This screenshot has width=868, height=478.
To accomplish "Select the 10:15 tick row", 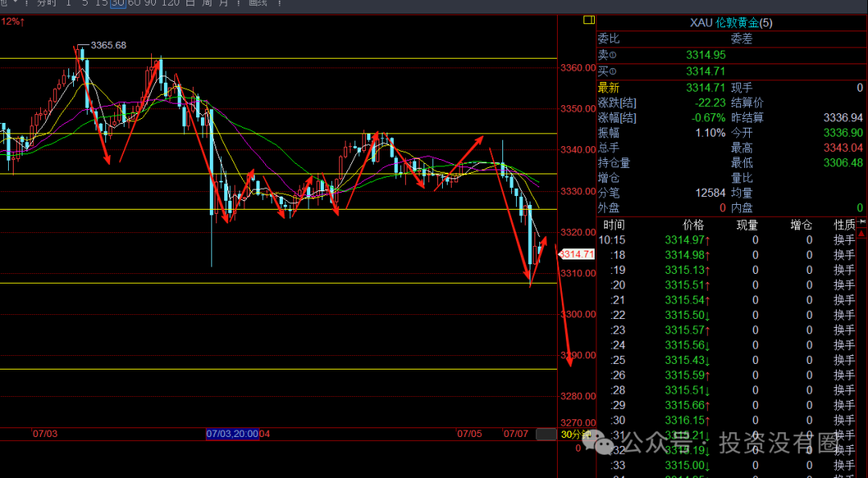I will (x=727, y=240).
